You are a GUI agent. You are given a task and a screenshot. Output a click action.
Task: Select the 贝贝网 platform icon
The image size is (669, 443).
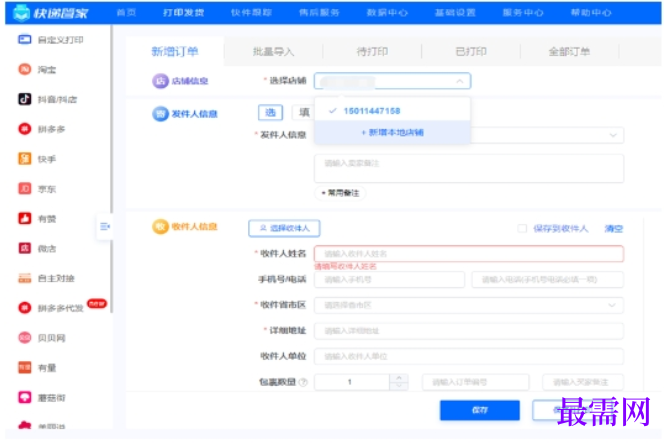click(24, 338)
